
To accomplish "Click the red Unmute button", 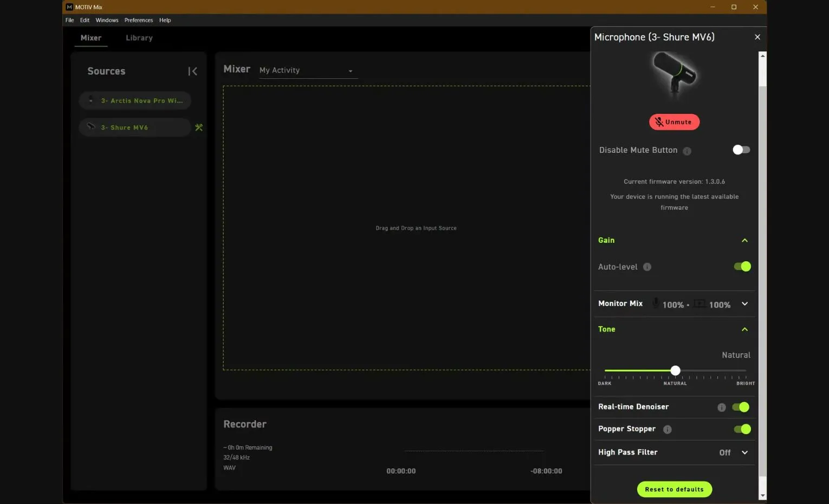I will coord(674,122).
